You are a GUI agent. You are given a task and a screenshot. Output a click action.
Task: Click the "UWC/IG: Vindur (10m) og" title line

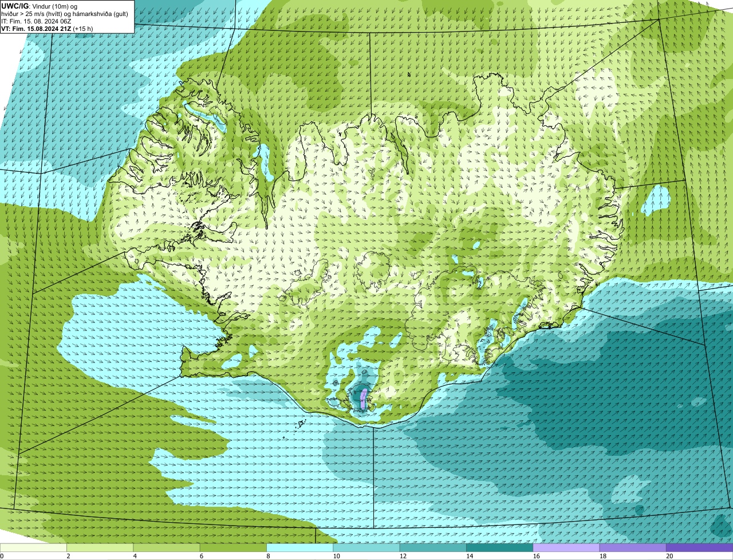(40, 6)
